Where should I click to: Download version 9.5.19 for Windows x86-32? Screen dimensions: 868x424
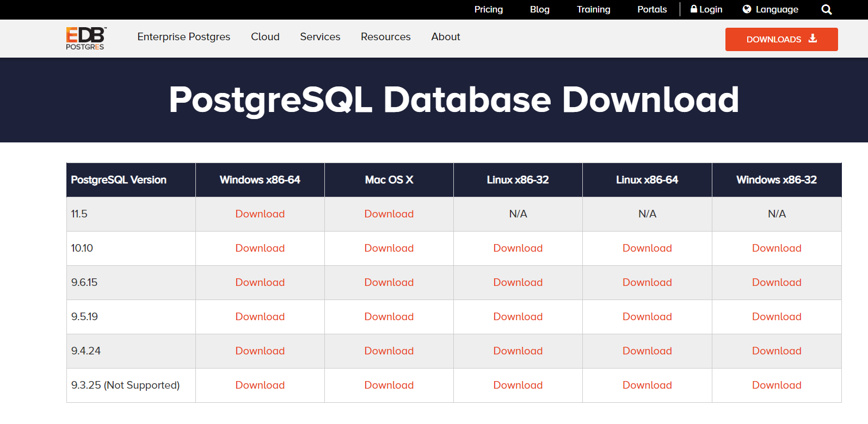coord(777,317)
